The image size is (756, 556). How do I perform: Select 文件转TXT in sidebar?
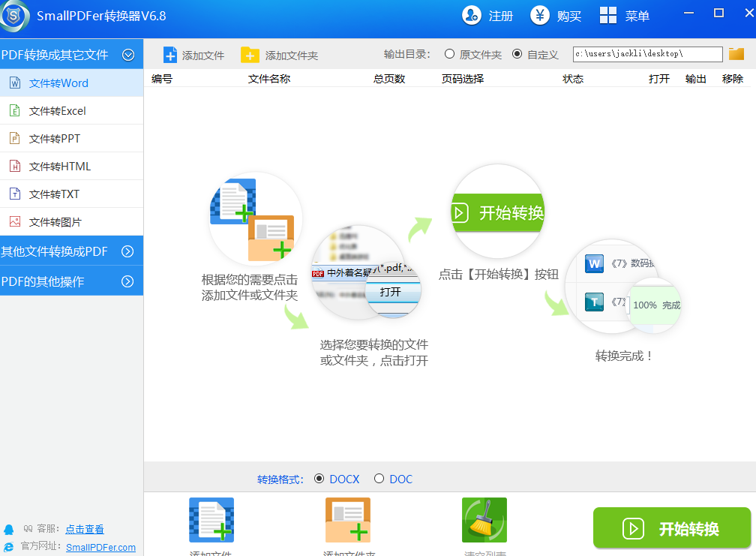(71, 194)
